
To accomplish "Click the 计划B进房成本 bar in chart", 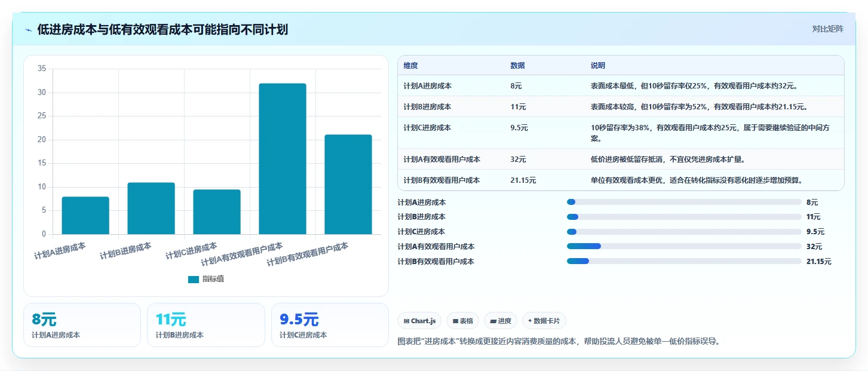I will click(151, 209).
